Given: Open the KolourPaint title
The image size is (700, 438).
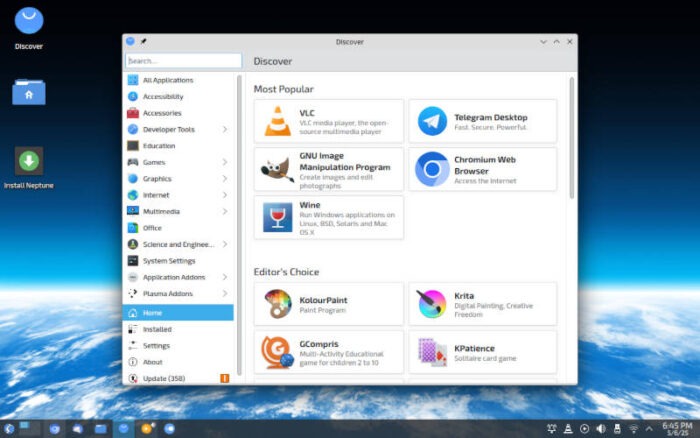Looking at the screenshot, I should [323, 300].
